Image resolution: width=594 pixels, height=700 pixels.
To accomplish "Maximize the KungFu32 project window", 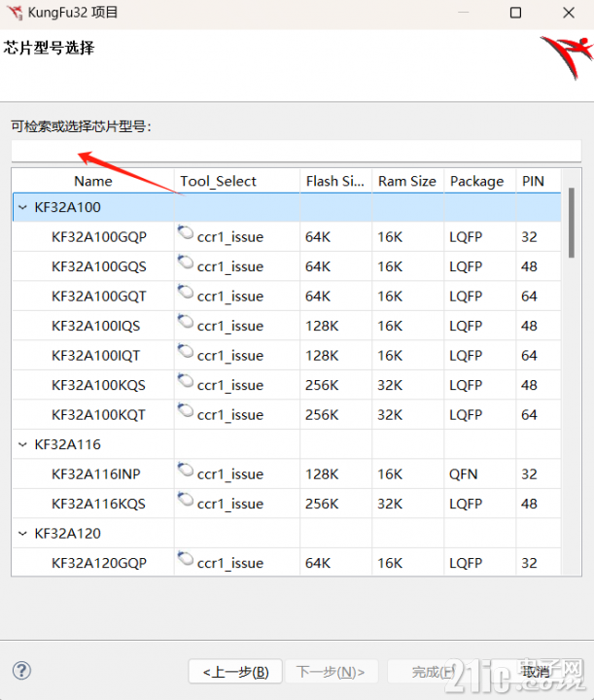I will tap(515, 13).
